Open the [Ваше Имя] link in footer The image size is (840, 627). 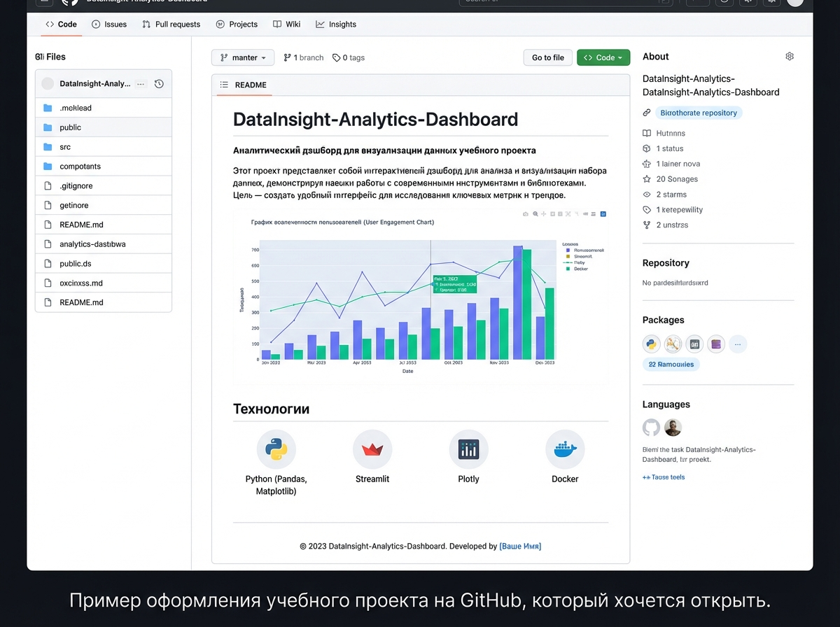(520, 547)
